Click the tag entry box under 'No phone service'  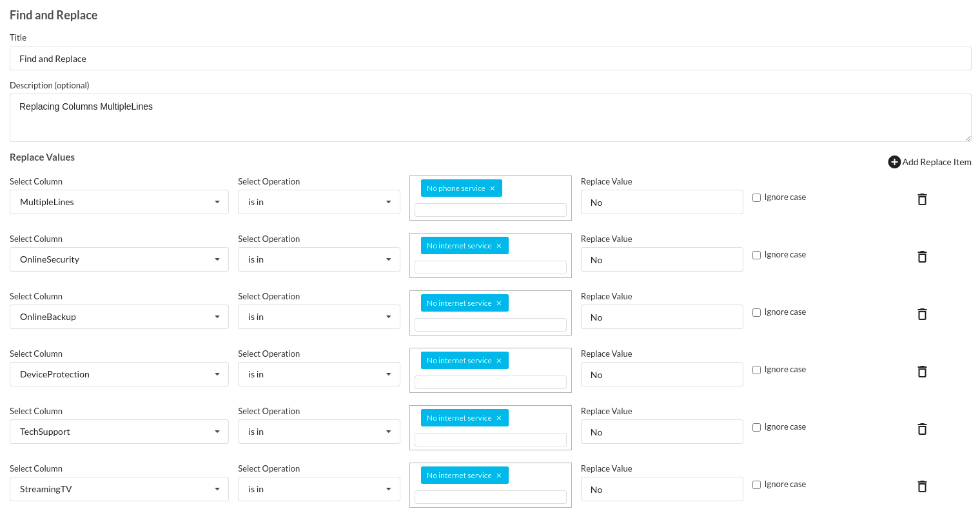tap(491, 210)
